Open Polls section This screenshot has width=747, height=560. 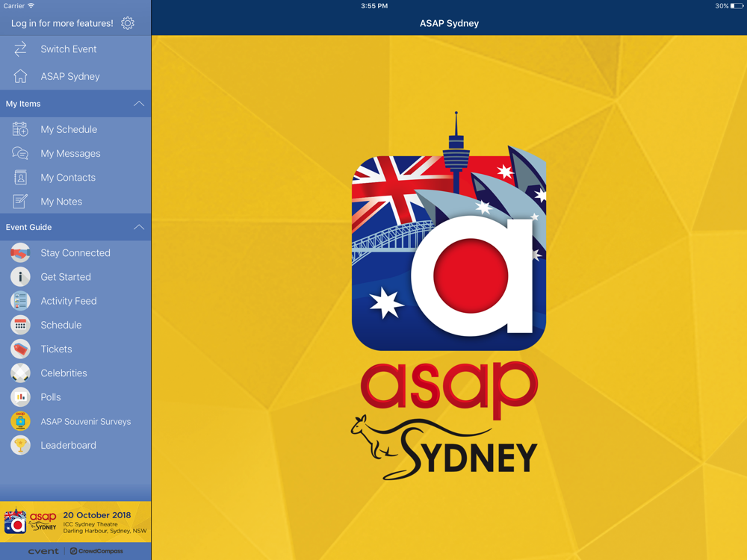75,397
